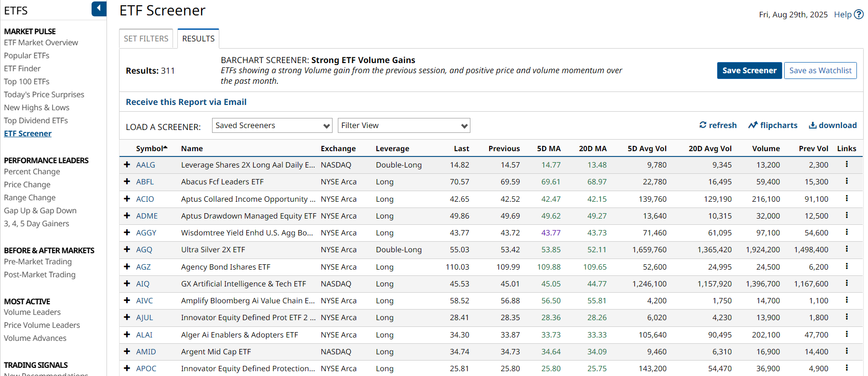Open links menu for AIVC row
Image resolution: width=868 pixels, height=376 pixels.
pos(846,300)
